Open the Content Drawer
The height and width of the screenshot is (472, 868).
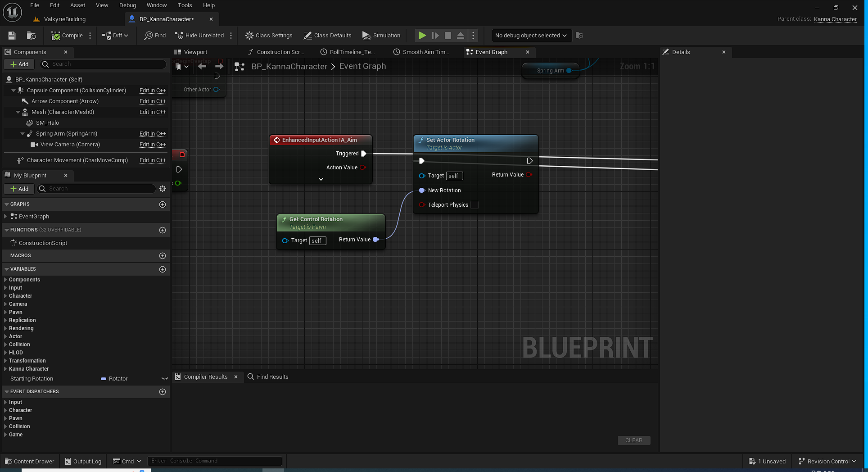click(29, 462)
